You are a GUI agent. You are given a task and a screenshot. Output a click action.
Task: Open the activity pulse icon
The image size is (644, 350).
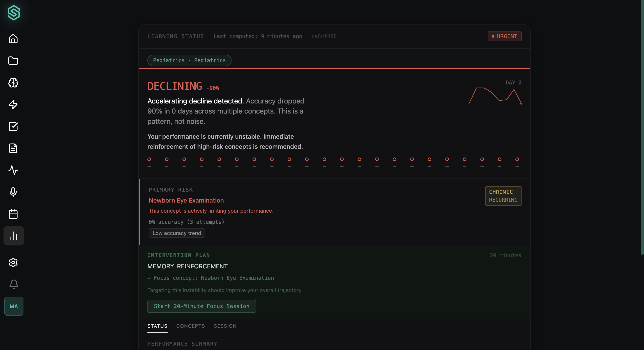(13, 170)
